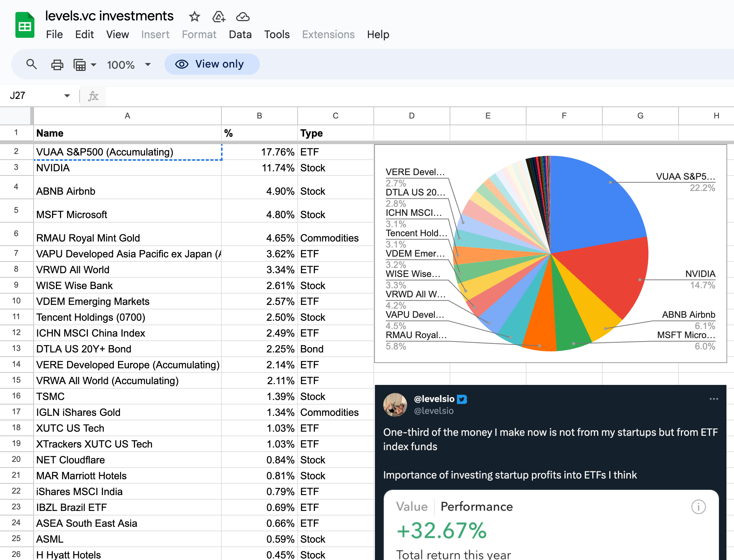Select the RMAU Royal Mint Gold cell

tap(127, 234)
